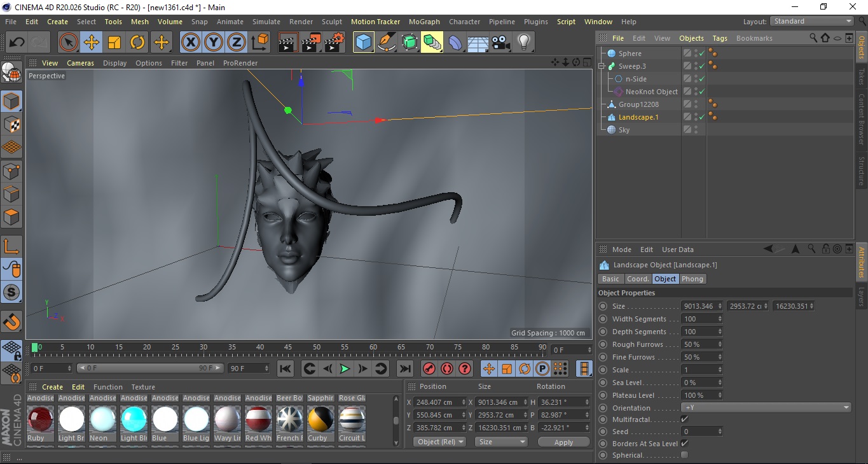Edit Position X coordinate field
Viewport: 868px width, 464px height.
click(x=439, y=402)
